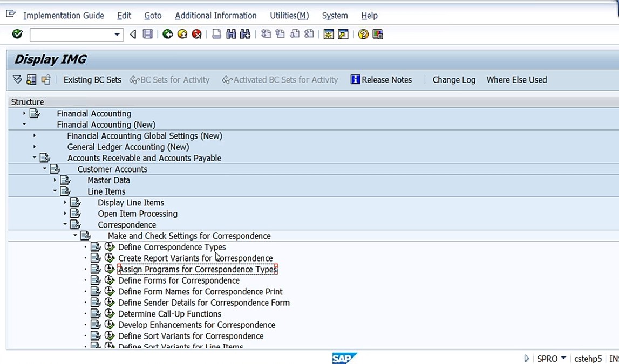Open documentation icon for Open Item Processing

76,214
